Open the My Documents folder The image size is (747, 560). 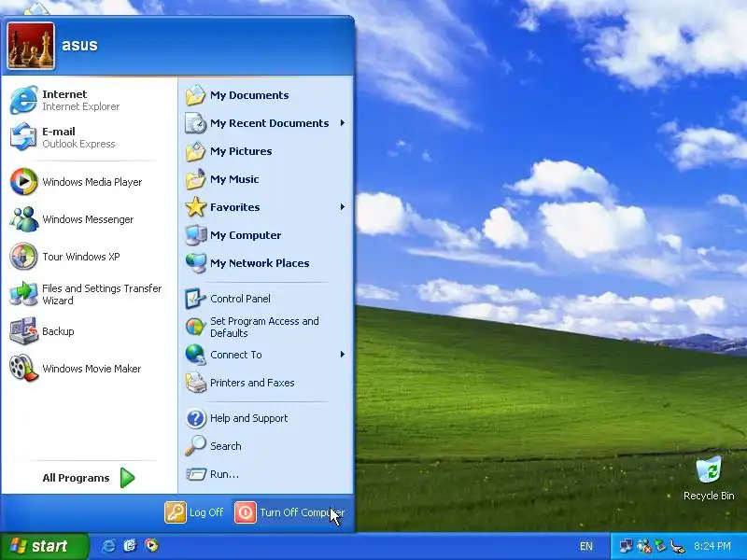tap(265, 95)
